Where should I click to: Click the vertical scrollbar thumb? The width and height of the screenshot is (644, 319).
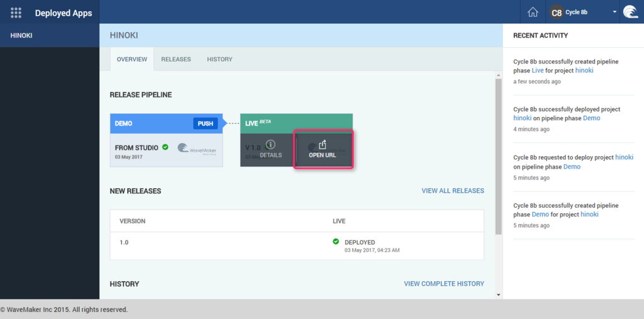coord(499,157)
